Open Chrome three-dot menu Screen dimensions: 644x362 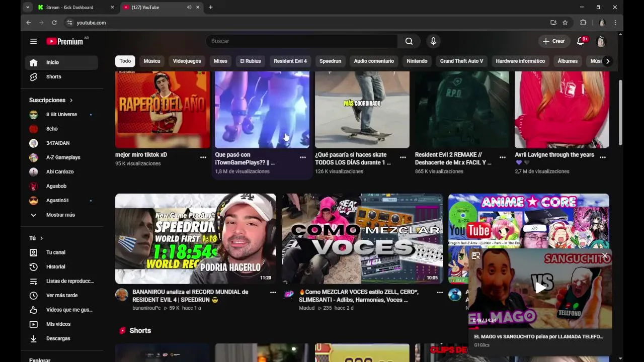pos(615,23)
